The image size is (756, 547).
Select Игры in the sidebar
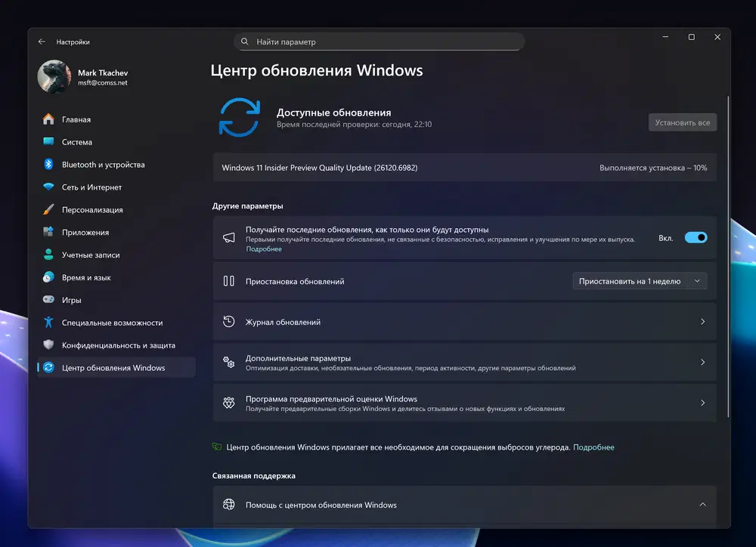pyautogui.click(x=46, y=300)
